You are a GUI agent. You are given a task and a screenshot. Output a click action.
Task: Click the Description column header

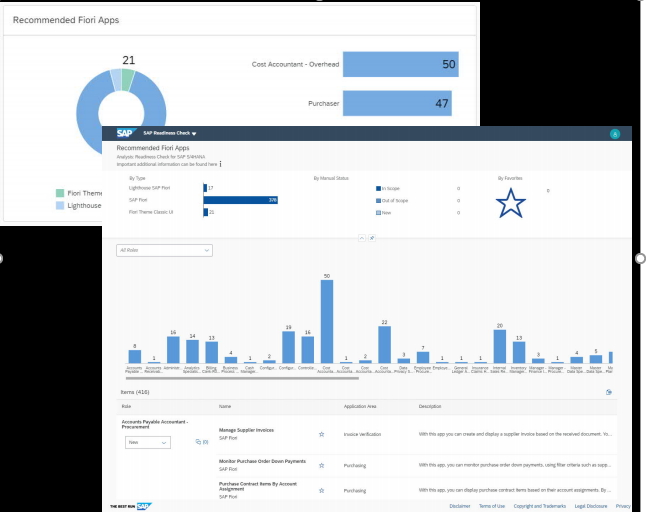click(x=430, y=407)
